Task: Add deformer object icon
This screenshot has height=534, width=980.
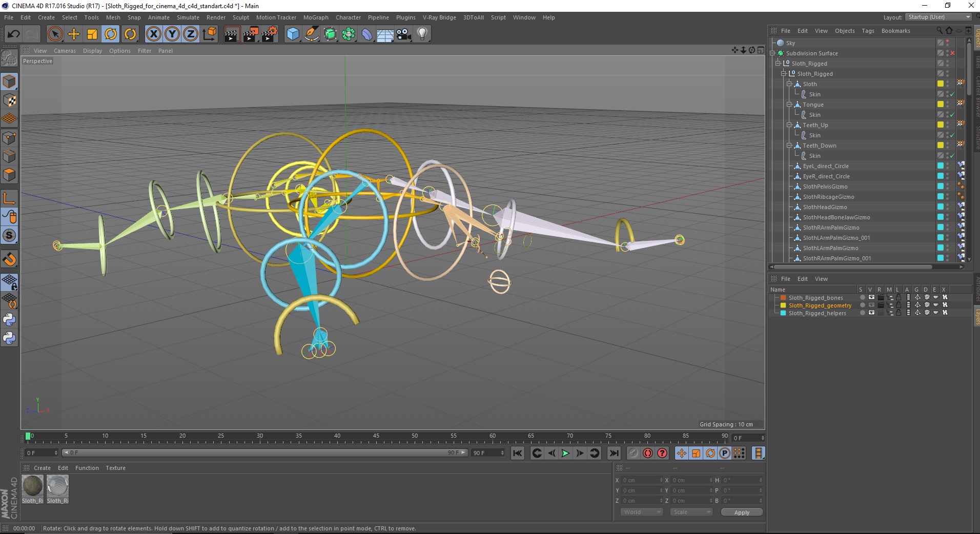Action: (x=367, y=34)
